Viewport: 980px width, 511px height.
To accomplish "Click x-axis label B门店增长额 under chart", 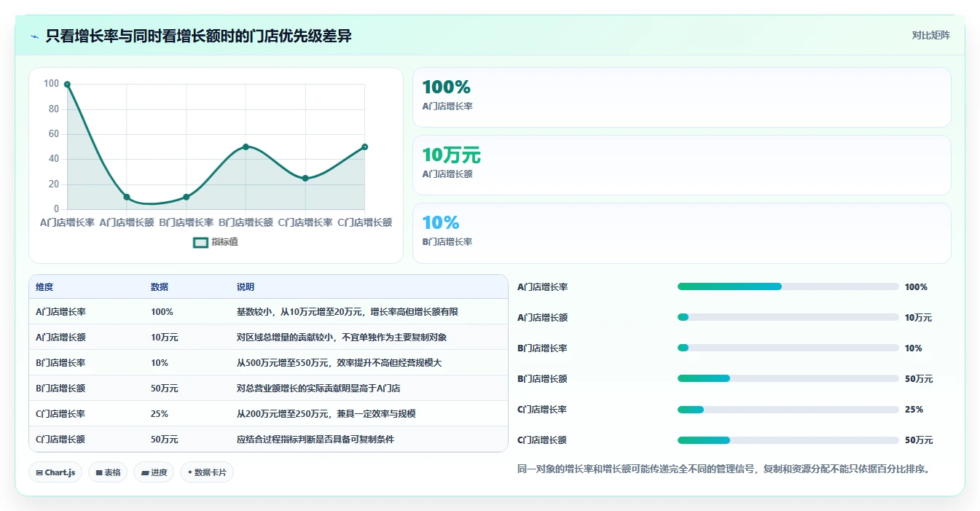I will (246, 222).
